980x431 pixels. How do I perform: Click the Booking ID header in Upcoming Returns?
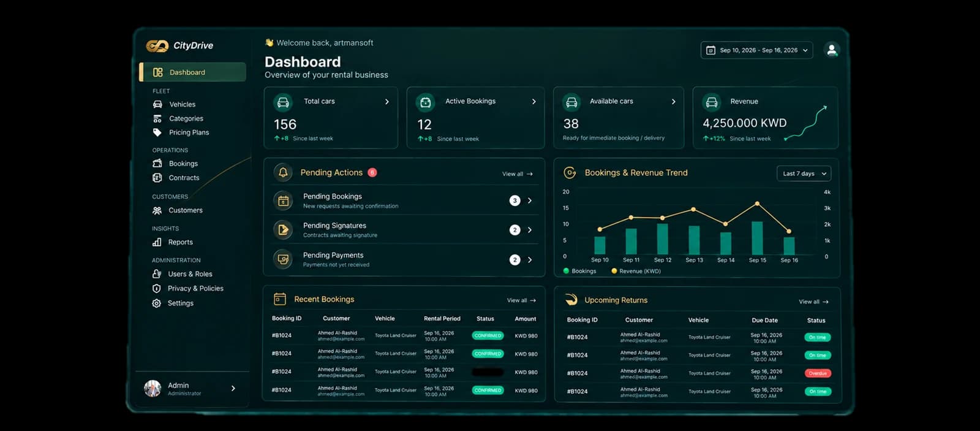tap(582, 320)
